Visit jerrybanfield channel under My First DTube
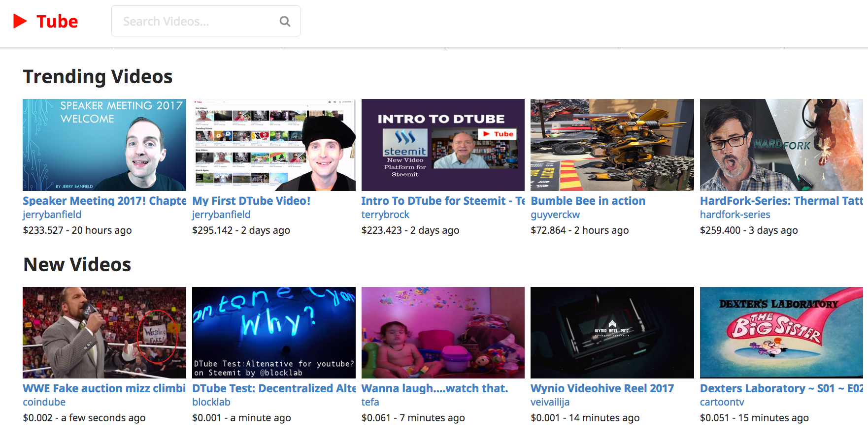This screenshot has width=868, height=440. tap(221, 215)
